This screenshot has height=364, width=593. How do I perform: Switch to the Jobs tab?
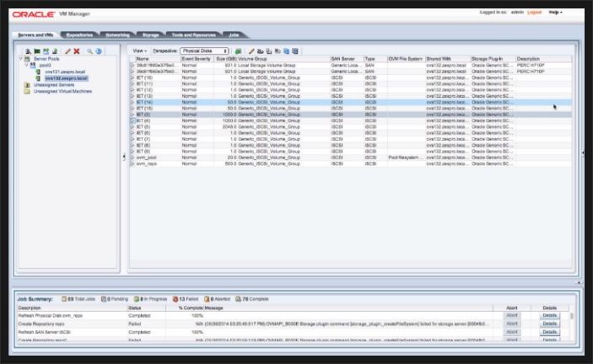(x=234, y=35)
